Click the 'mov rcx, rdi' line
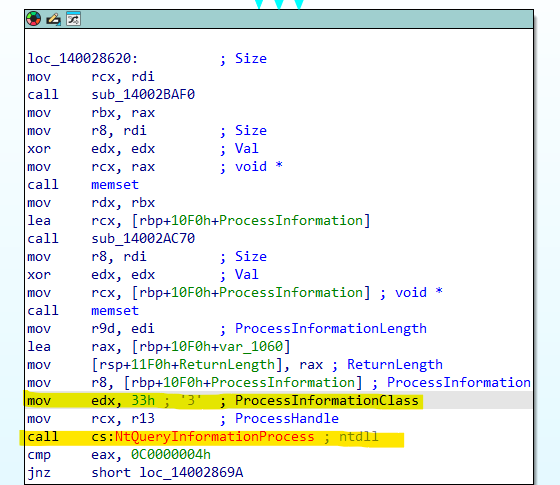The image size is (560, 485). [91, 77]
